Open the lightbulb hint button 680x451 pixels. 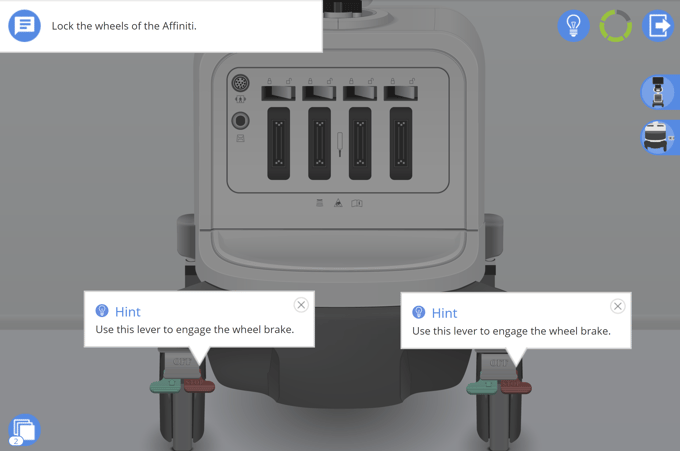pyautogui.click(x=573, y=26)
